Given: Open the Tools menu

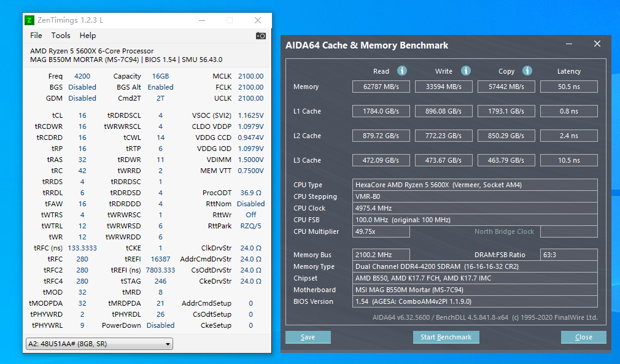Looking at the screenshot, I should pos(61,36).
